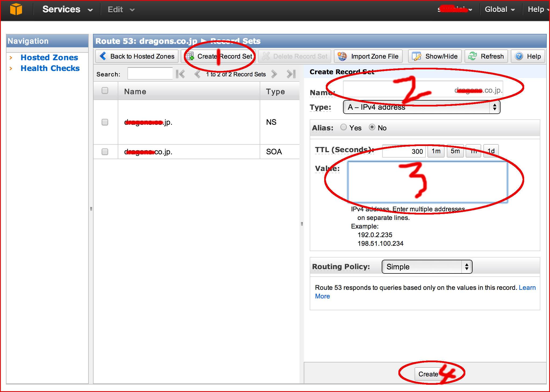Click Import Zone File button
The image size is (550, 392).
pos(368,56)
